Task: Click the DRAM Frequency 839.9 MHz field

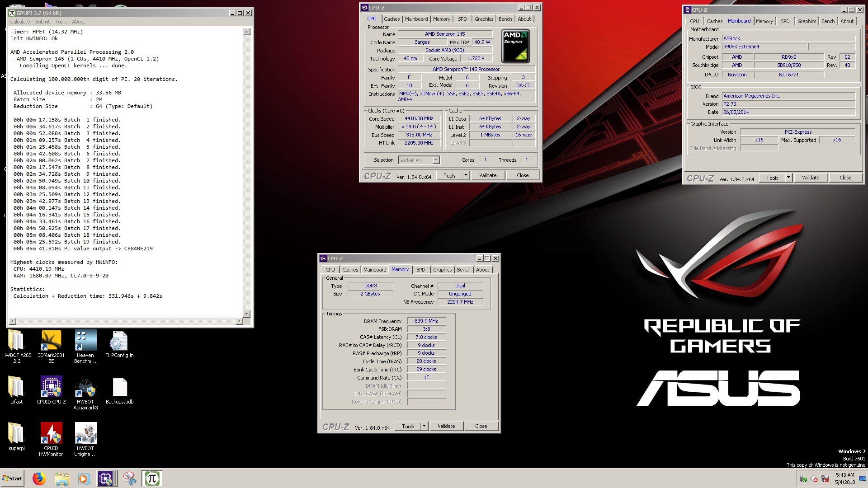Action: coord(426,321)
